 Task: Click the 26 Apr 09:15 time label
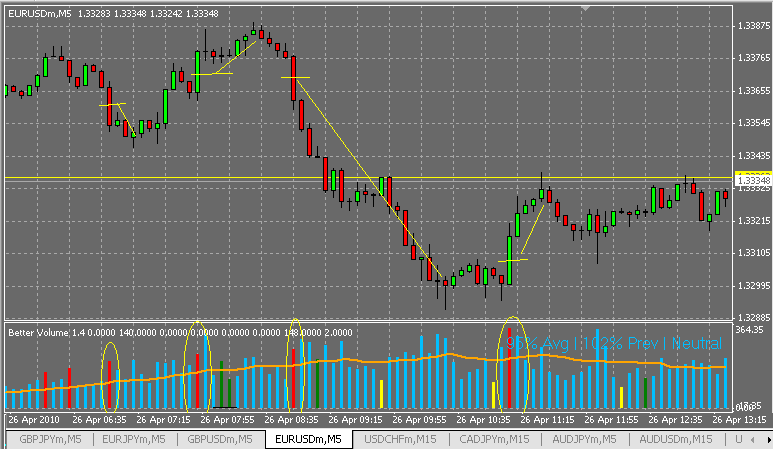click(x=355, y=419)
